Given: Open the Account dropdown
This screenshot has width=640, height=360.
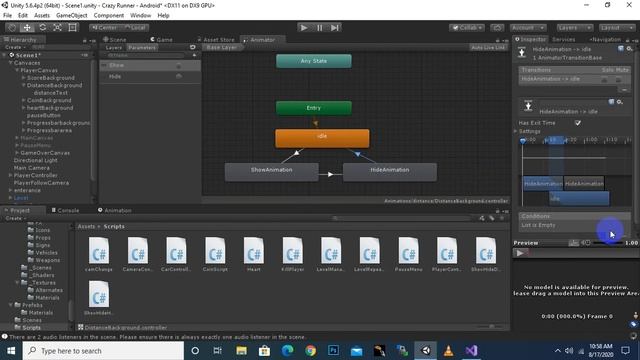Looking at the screenshot, I should pyautogui.click(x=528, y=28).
